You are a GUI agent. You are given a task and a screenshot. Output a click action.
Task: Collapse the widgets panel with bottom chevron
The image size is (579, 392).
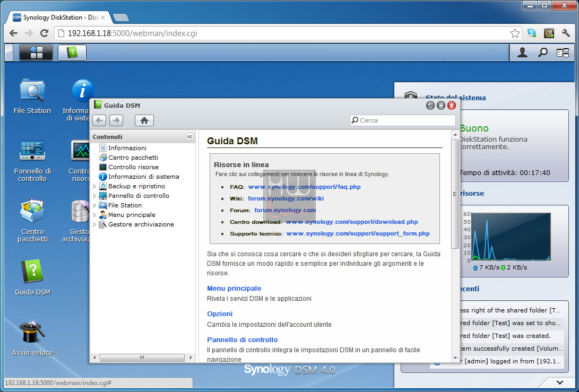pyautogui.click(x=560, y=382)
